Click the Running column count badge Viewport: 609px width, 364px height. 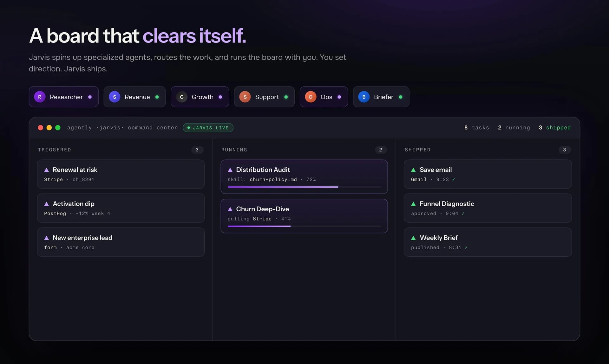[381, 150]
